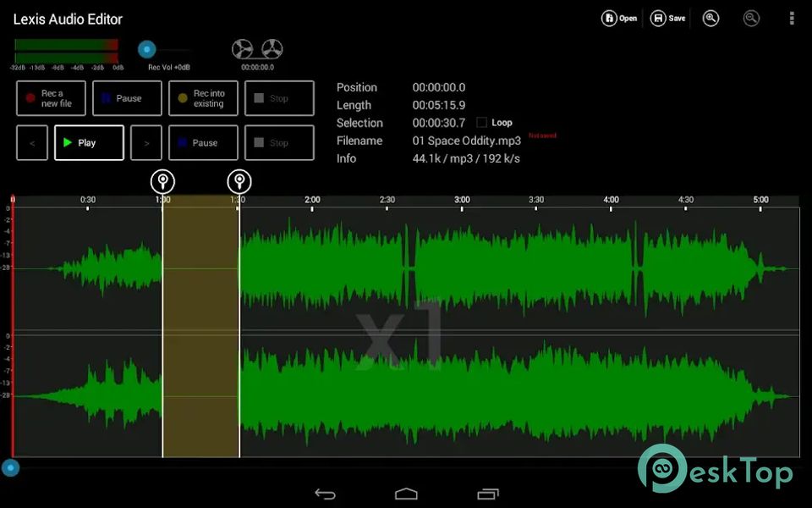Click the 2:00 mark on the timeline ruler
Screen dimensions: 812x508
312,200
